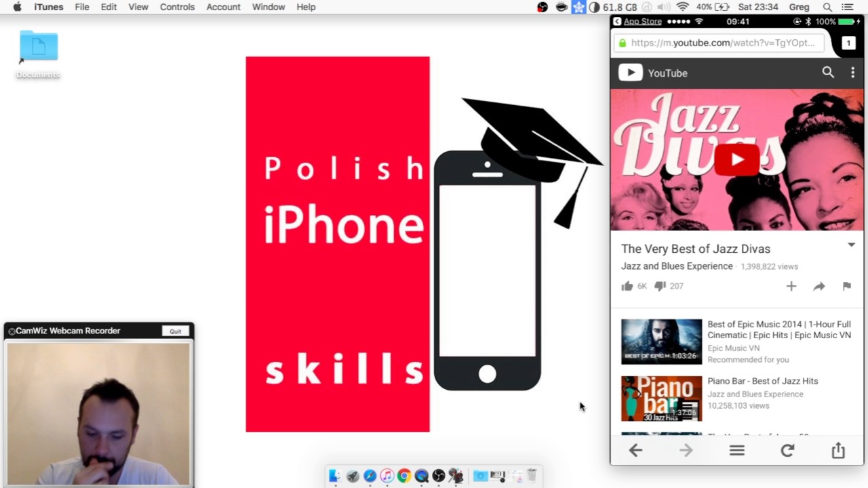Click the share arrow icon
868x488 pixels.
coord(819,286)
